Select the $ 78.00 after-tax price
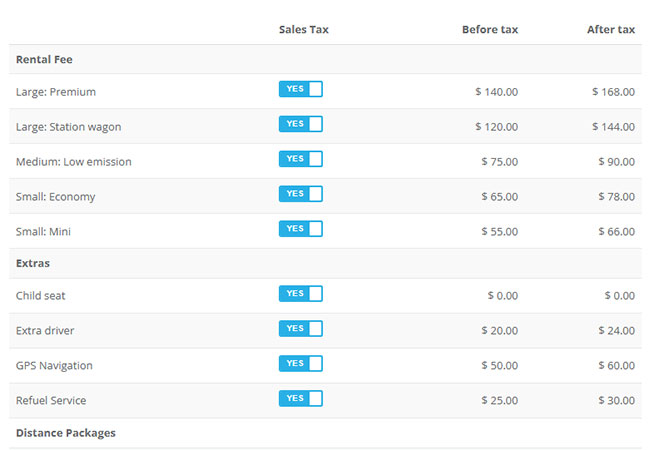Screen dimensions: 650x450 pyautogui.click(x=616, y=197)
